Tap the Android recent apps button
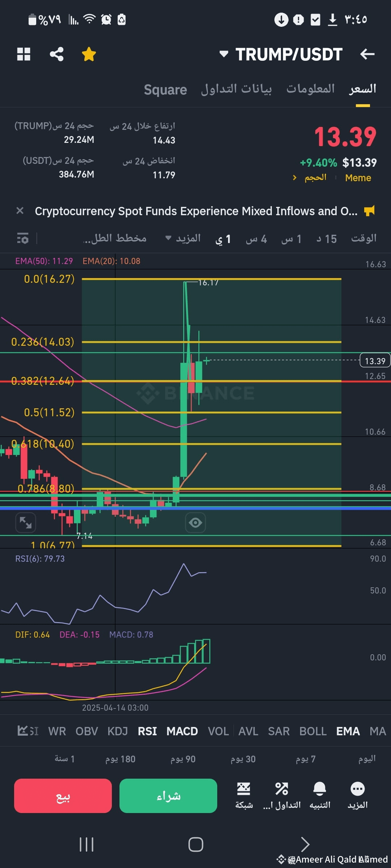Image resolution: width=391 pixels, height=868 pixels. click(87, 844)
